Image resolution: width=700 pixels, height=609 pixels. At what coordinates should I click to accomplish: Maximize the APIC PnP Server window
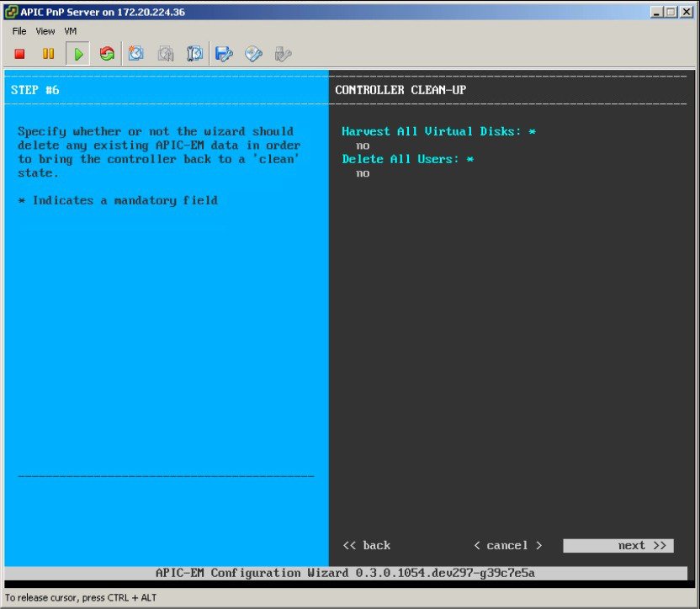(671, 12)
